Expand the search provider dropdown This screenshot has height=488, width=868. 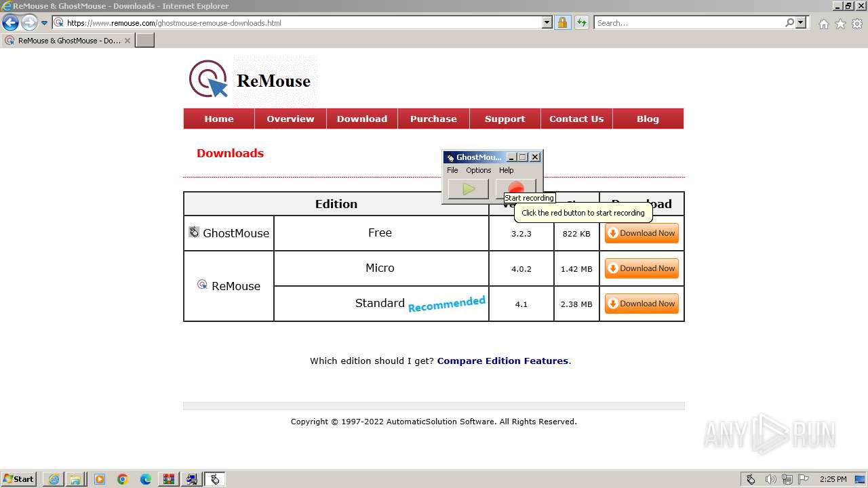[x=801, y=22]
